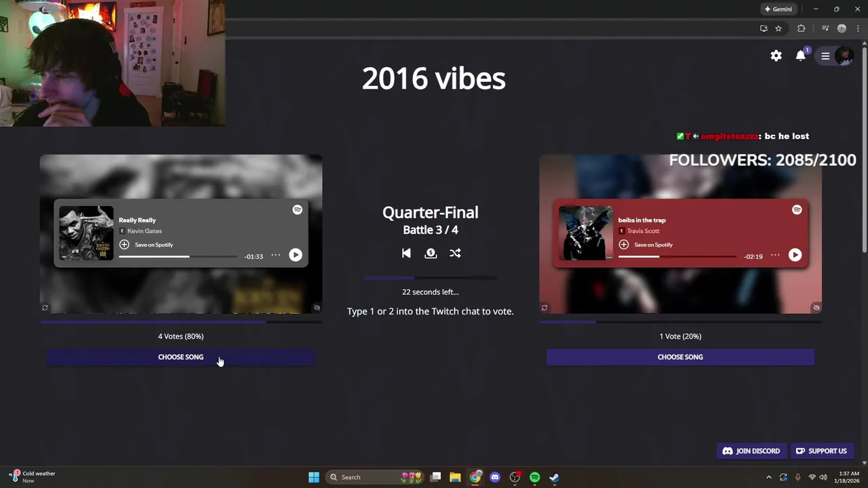This screenshot has width=868, height=488.
Task: Bookmark this page with the star
Action: click(x=778, y=28)
